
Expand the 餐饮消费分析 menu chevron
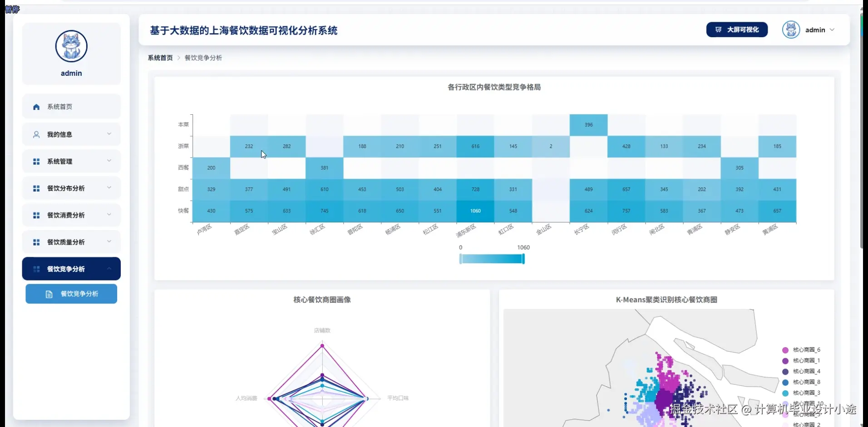click(109, 215)
